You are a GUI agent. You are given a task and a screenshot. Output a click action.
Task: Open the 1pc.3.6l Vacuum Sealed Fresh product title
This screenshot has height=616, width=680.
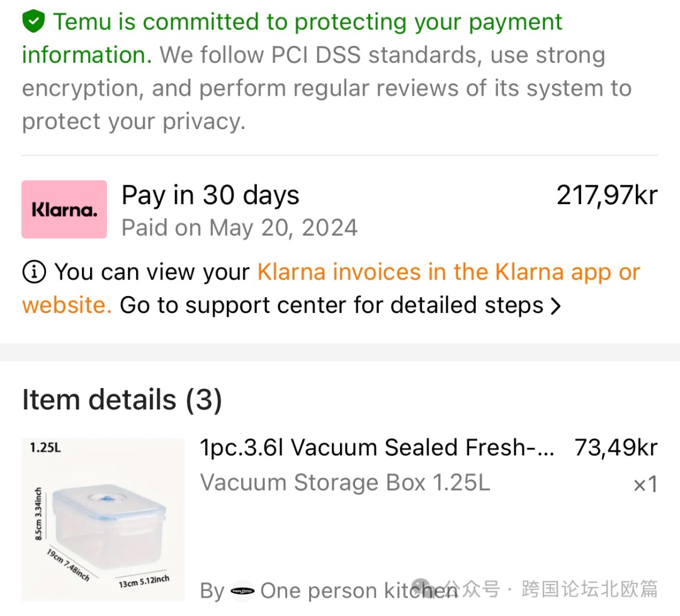tap(377, 447)
